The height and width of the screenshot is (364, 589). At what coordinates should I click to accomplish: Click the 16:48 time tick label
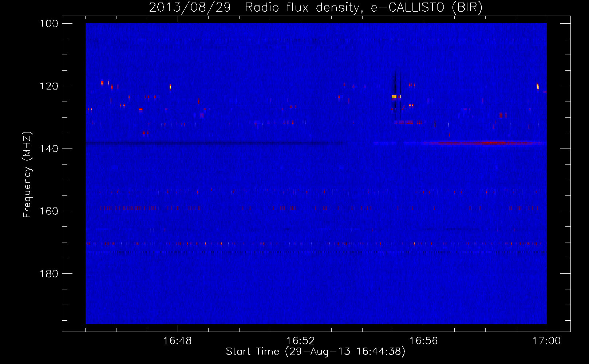point(178,341)
